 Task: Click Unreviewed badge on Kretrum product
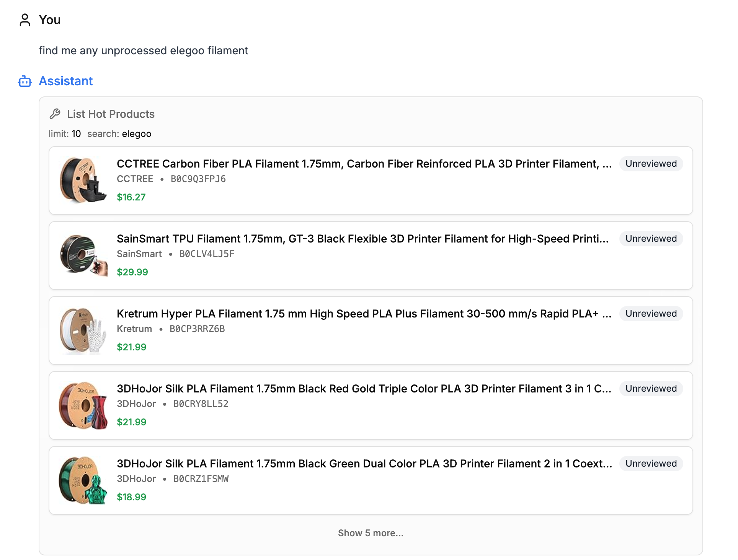click(651, 314)
